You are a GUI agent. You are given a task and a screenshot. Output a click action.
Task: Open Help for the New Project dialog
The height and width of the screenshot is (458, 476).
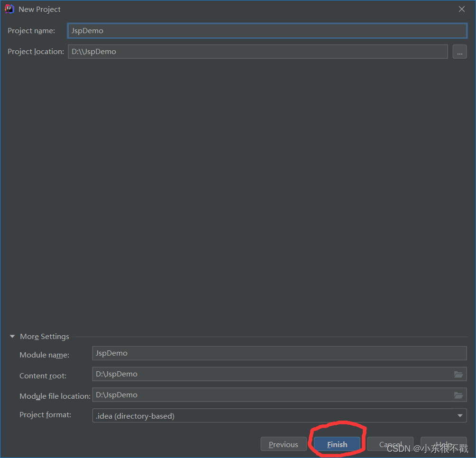tap(443, 444)
